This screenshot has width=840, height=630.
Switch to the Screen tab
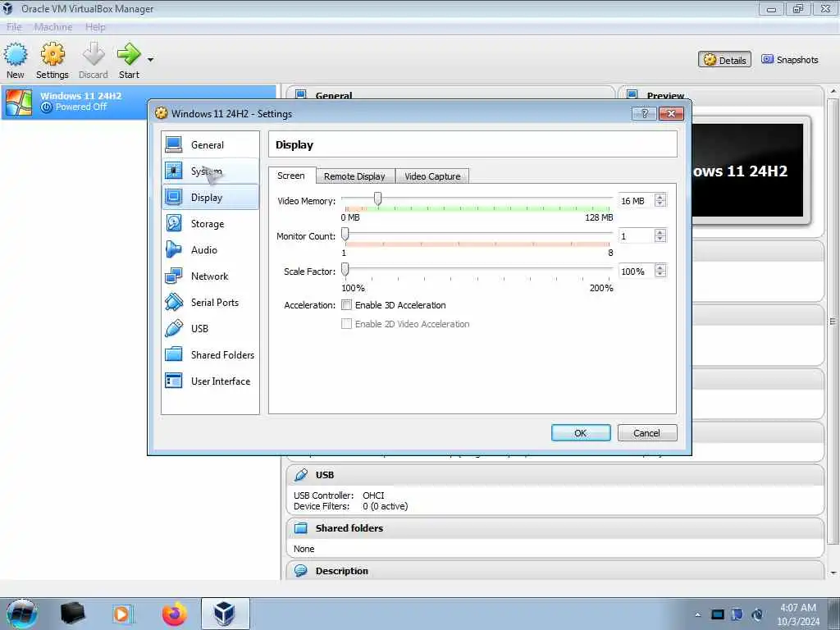[291, 176]
